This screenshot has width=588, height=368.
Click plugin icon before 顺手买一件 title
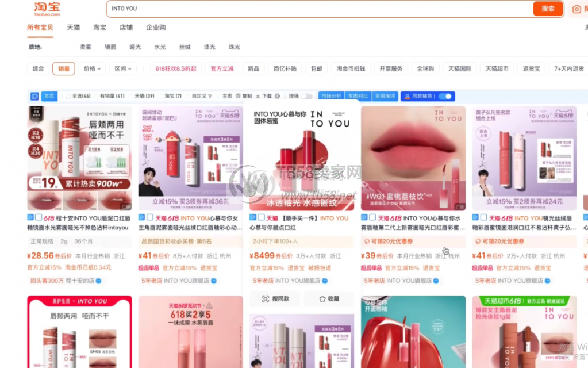click(253, 217)
